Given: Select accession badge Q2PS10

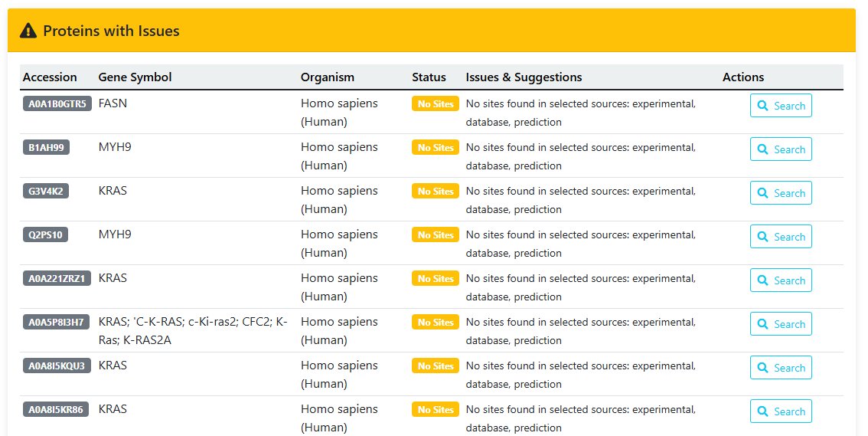Looking at the screenshot, I should [45, 235].
